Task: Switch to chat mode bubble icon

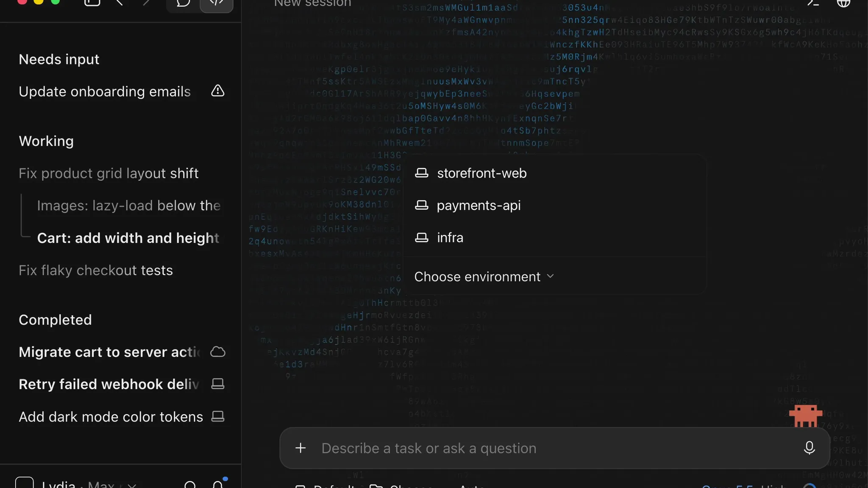Action: coord(183,3)
